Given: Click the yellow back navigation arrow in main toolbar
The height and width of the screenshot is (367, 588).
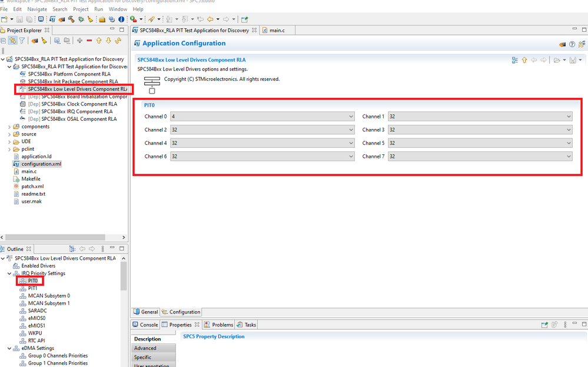Looking at the screenshot, I should 210,19.
